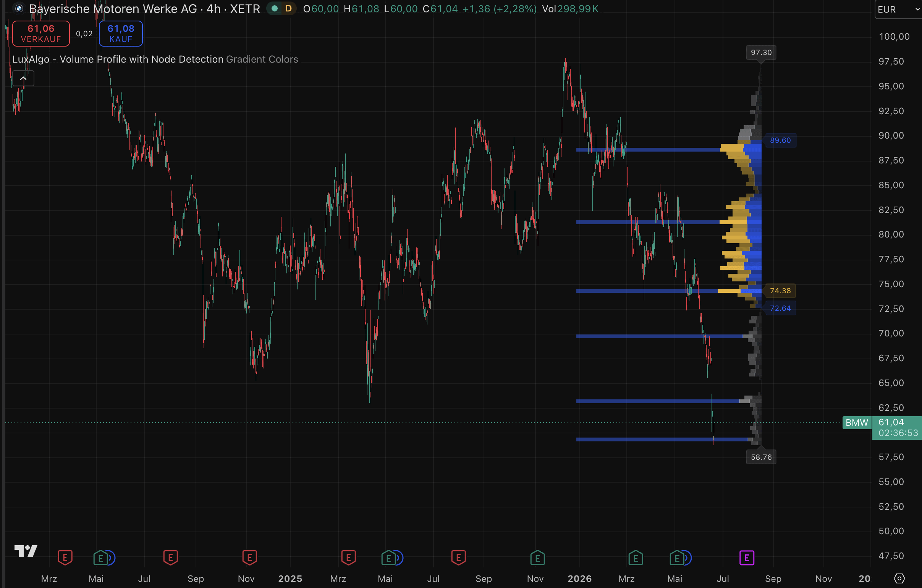Click the low value L60,00
Screen dimensions: 922x588
click(401, 9)
